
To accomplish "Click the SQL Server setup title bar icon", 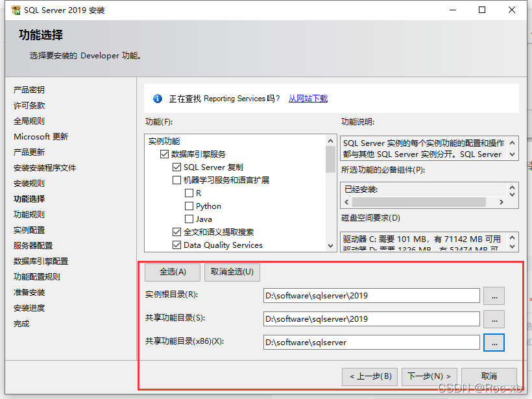I will tap(16, 10).
